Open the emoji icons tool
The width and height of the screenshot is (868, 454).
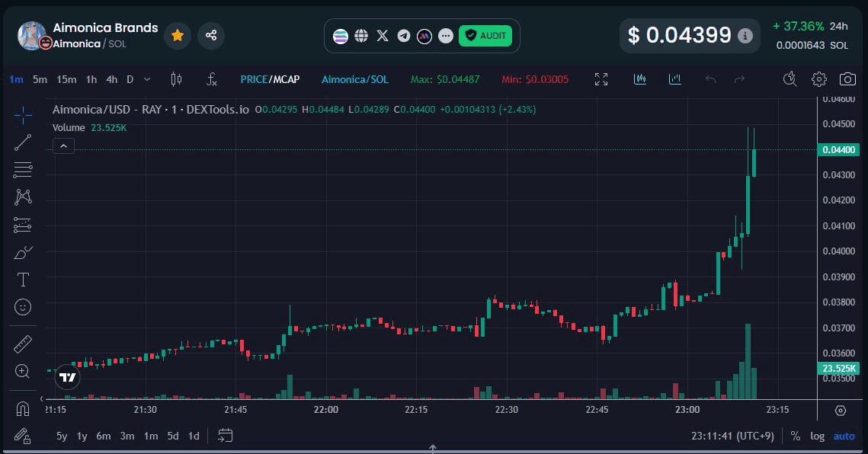point(23,307)
